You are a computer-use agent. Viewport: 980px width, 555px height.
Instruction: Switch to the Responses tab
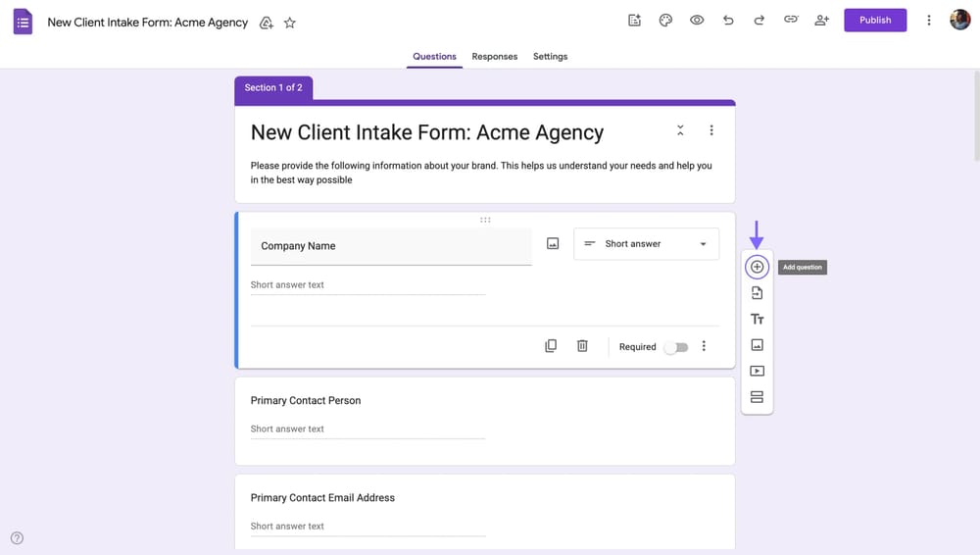[x=494, y=57]
